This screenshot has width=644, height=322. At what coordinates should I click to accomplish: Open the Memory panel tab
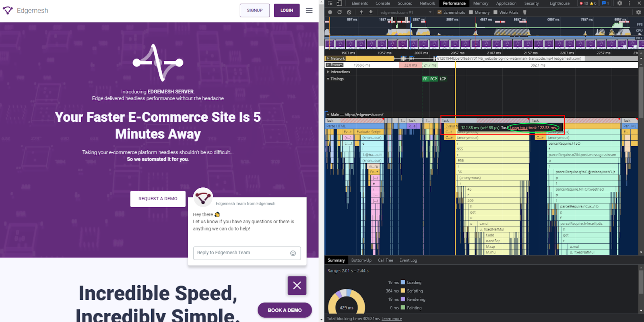click(481, 3)
